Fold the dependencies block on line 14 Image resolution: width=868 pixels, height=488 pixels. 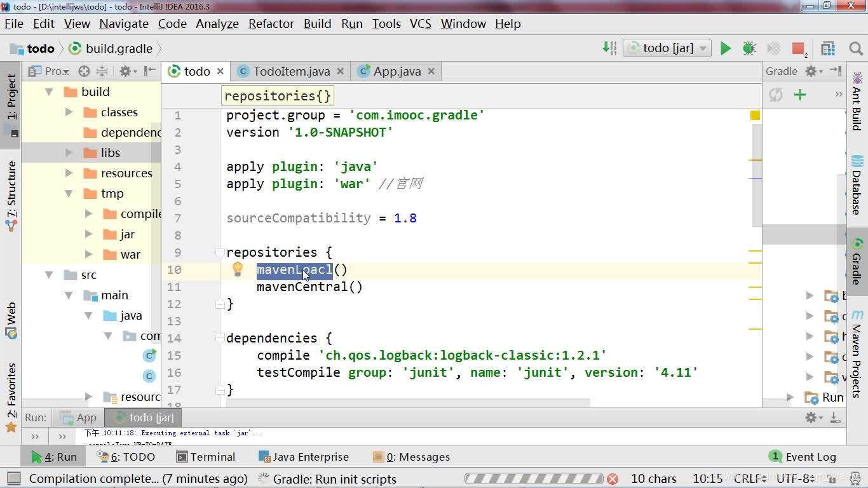(220, 338)
